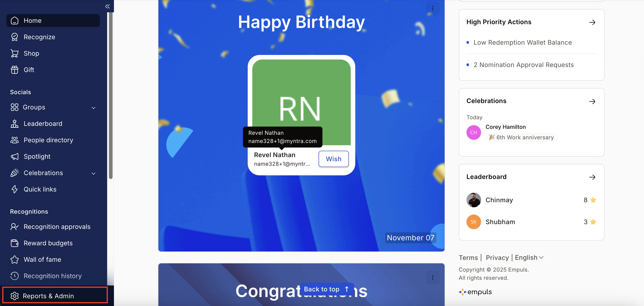The height and width of the screenshot is (306, 644).
Task: Expand the Groups submenu chevron
Action: [x=93, y=108]
